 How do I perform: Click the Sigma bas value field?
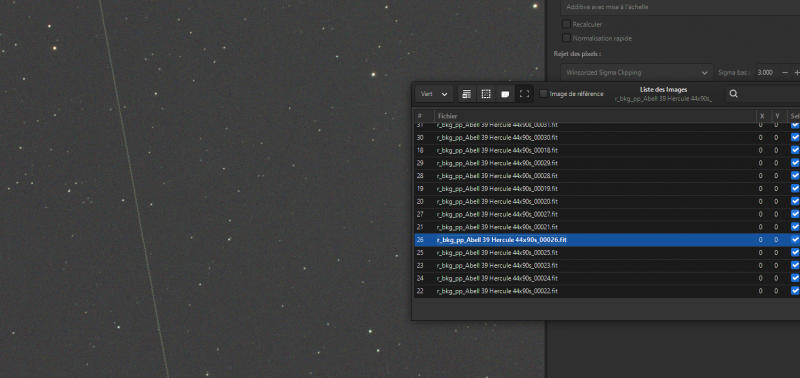[766, 72]
